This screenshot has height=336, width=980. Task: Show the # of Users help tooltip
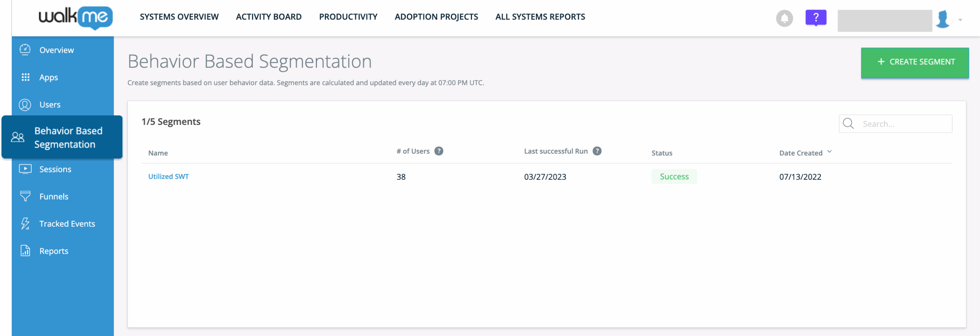pyautogui.click(x=439, y=151)
